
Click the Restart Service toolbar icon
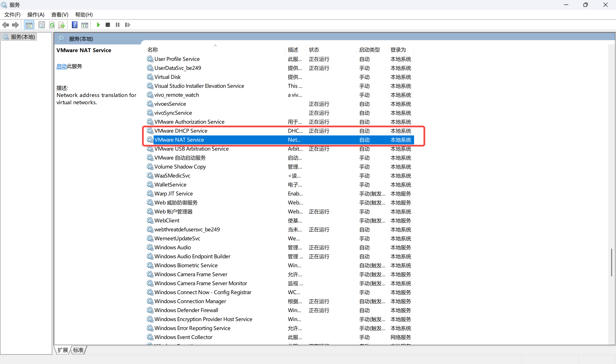pos(127,25)
